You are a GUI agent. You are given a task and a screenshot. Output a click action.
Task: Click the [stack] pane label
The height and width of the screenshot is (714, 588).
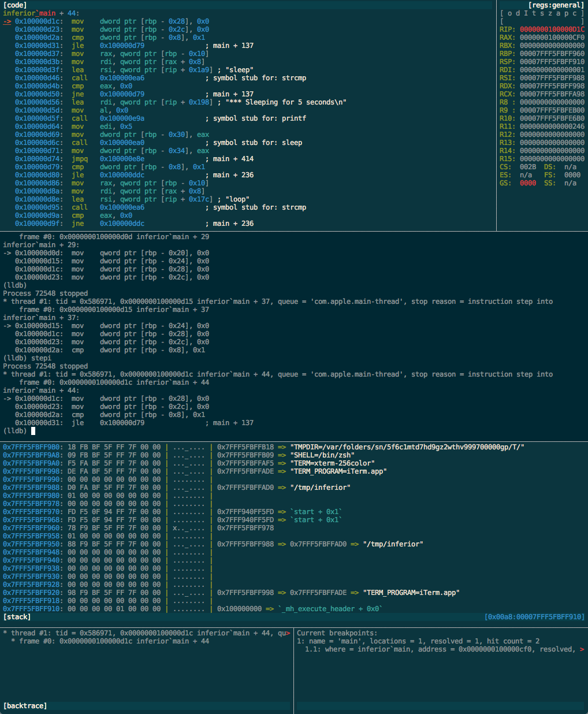17,617
